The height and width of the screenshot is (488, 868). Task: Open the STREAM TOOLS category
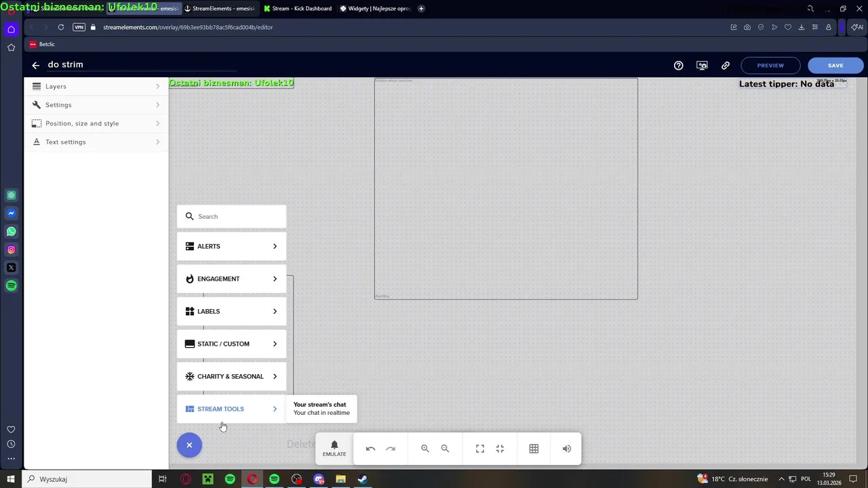[x=231, y=409]
